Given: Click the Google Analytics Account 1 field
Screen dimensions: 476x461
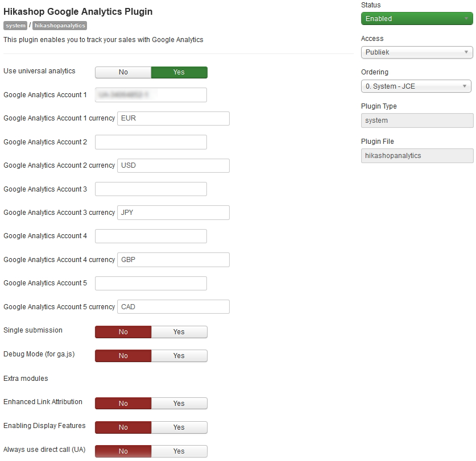Looking at the screenshot, I should 151,95.
